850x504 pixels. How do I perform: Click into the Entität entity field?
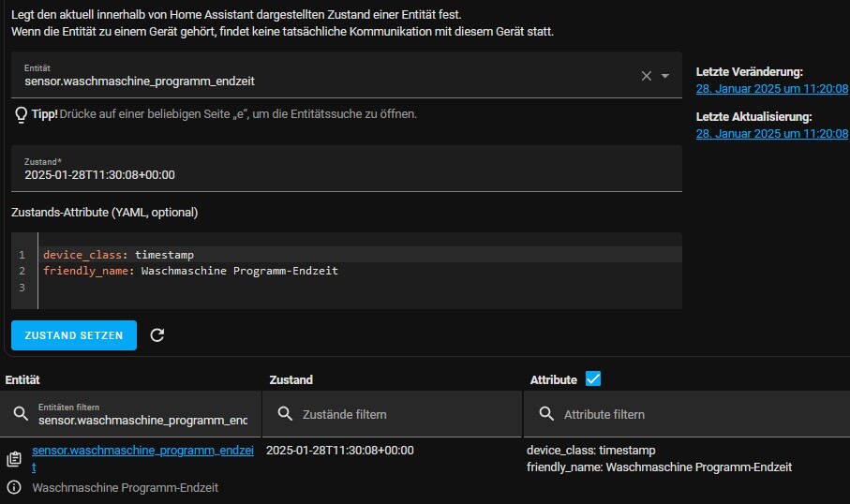pyautogui.click(x=325, y=75)
